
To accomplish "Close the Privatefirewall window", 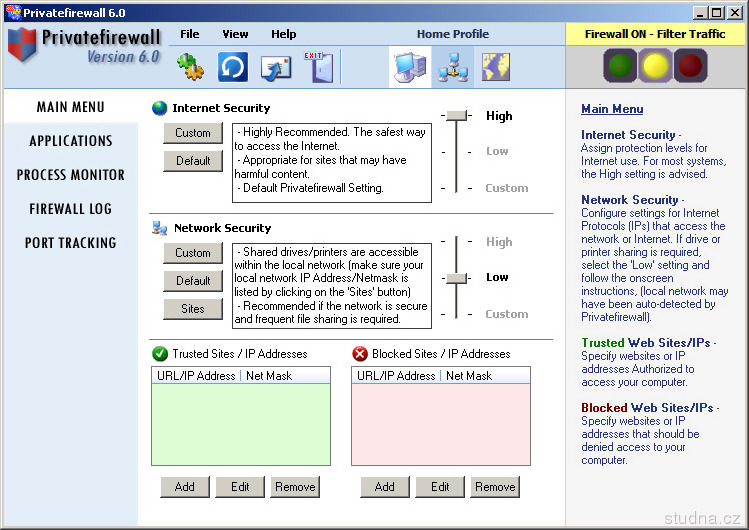I will [735, 12].
